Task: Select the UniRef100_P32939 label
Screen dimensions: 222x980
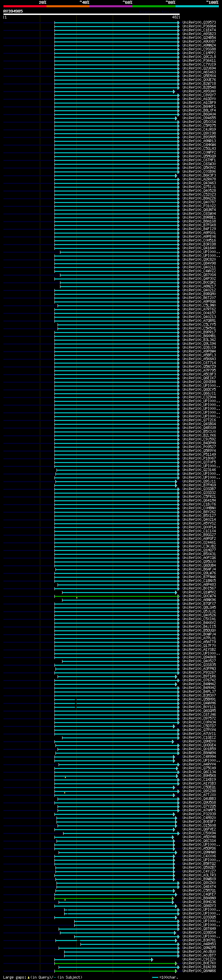Action: 199,814
